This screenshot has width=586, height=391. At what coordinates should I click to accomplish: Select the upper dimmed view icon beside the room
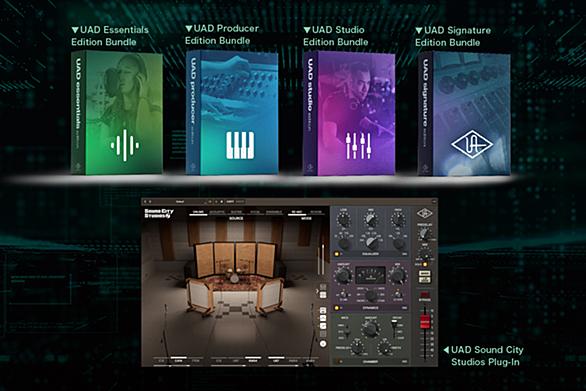[x=323, y=287]
